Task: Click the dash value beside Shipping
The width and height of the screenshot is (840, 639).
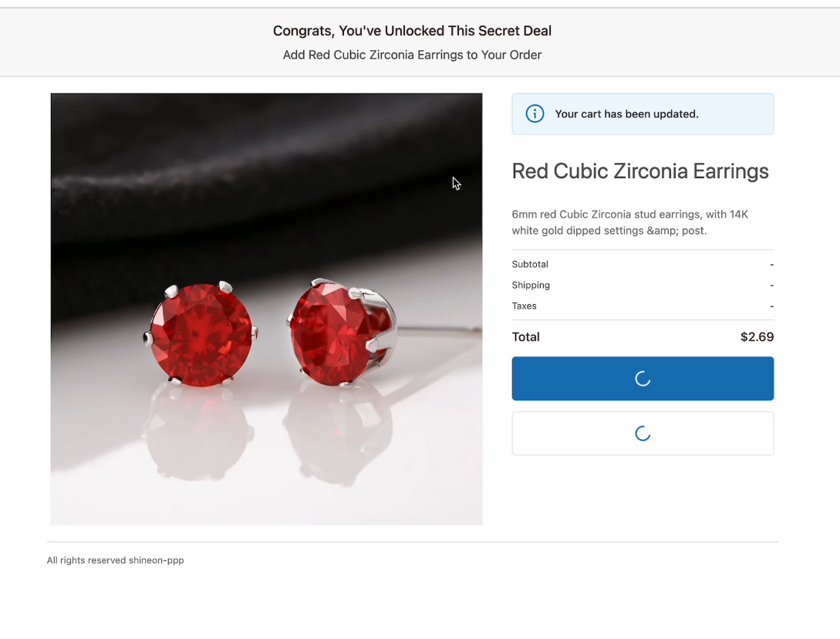Action: 771,286
